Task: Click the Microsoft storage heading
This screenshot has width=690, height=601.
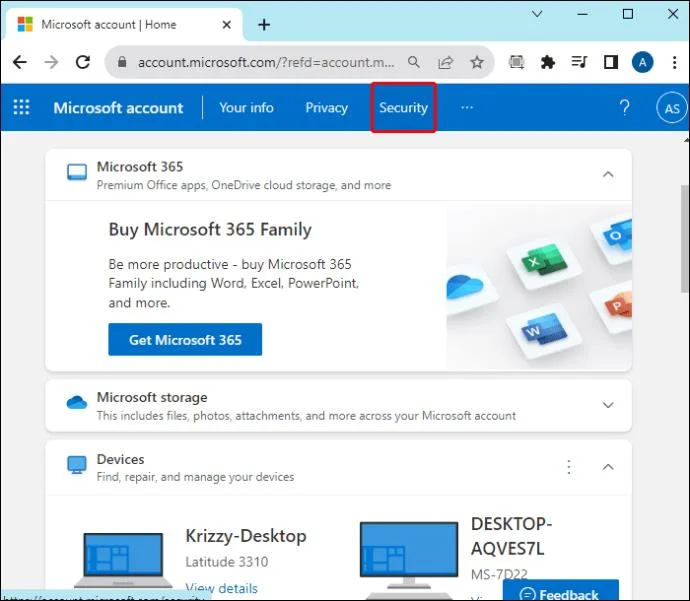Action: click(152, 397)
